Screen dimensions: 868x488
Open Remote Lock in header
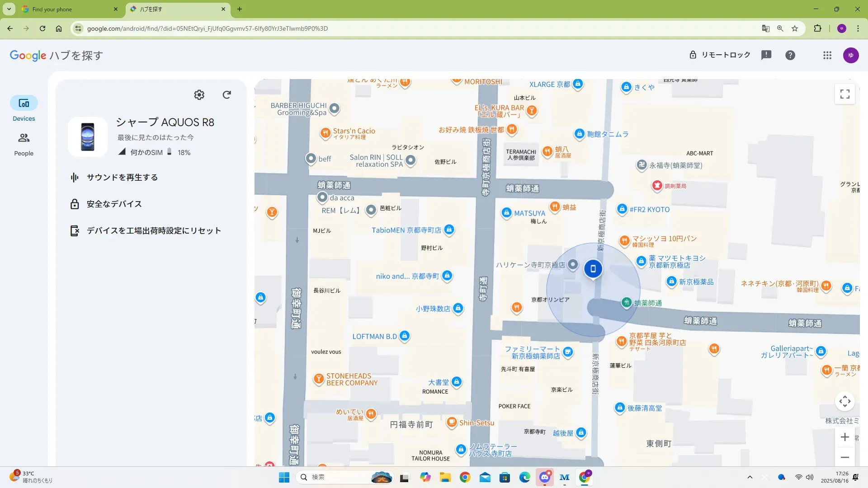click(x=720, y=55)
